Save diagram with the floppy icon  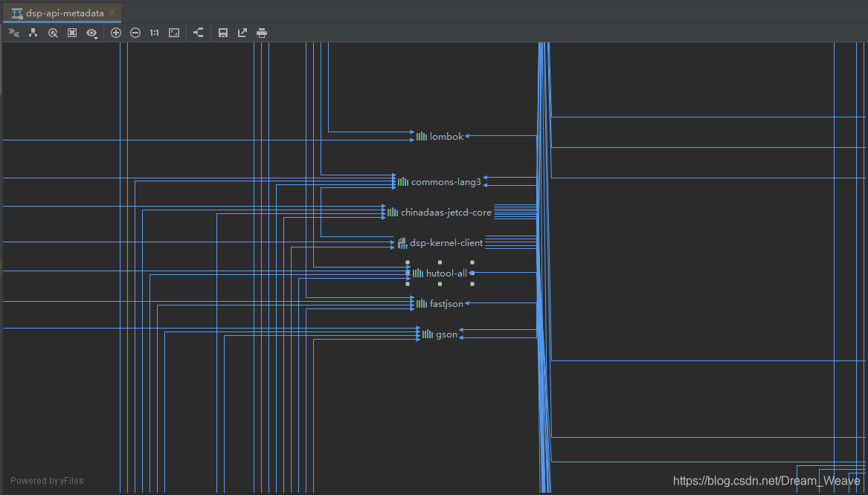223,33
